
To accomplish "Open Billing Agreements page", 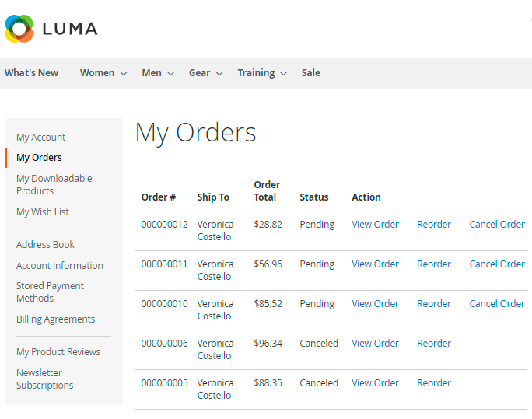I will click(55, 319).
